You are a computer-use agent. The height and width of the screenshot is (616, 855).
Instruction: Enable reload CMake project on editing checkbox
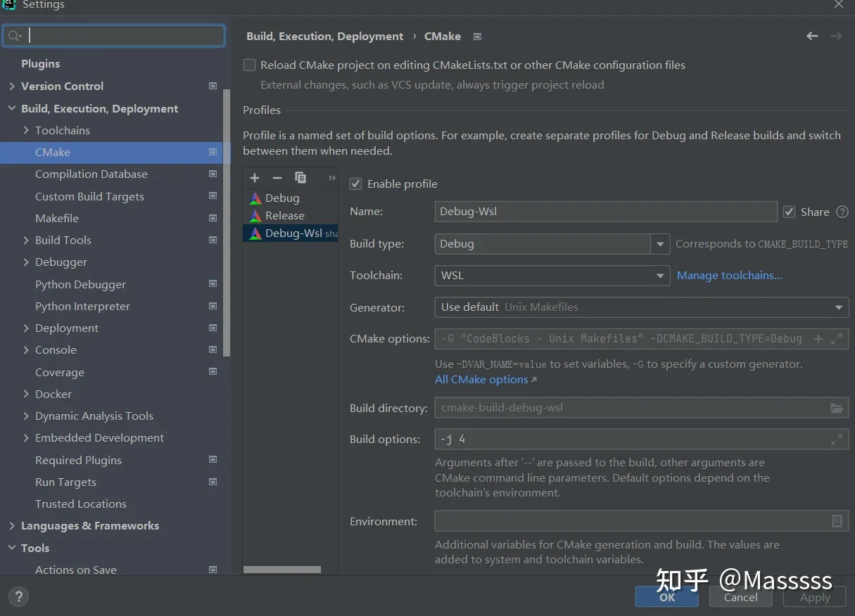point(249,65)
